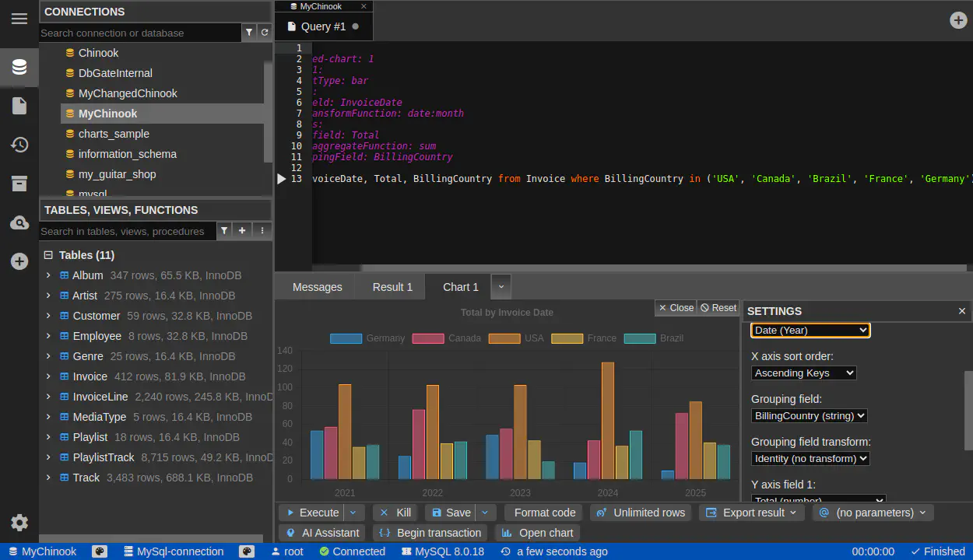Screen dimensions: 973x560
Task: Click the filter icon in tables search
Action: coord(224,231)
